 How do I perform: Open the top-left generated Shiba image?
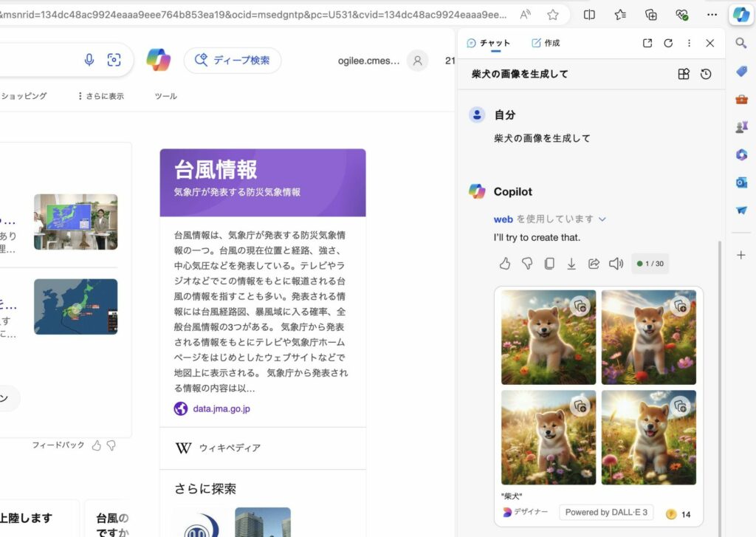tap(548, 337)
